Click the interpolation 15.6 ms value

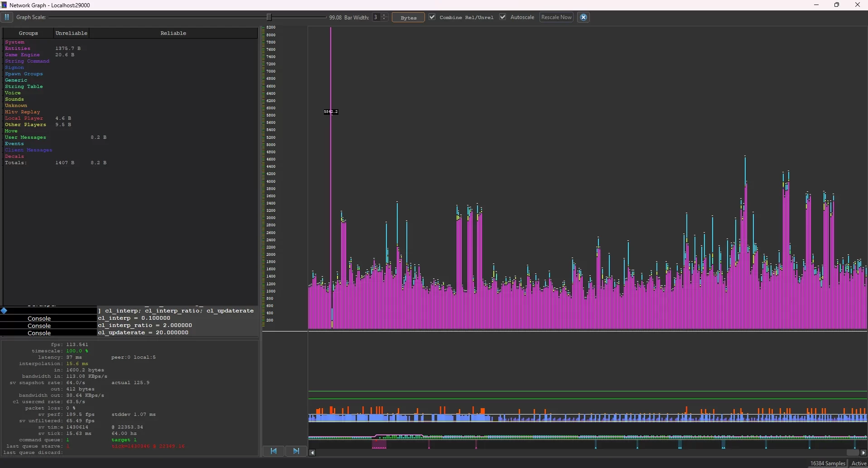(x=77, y=364)
